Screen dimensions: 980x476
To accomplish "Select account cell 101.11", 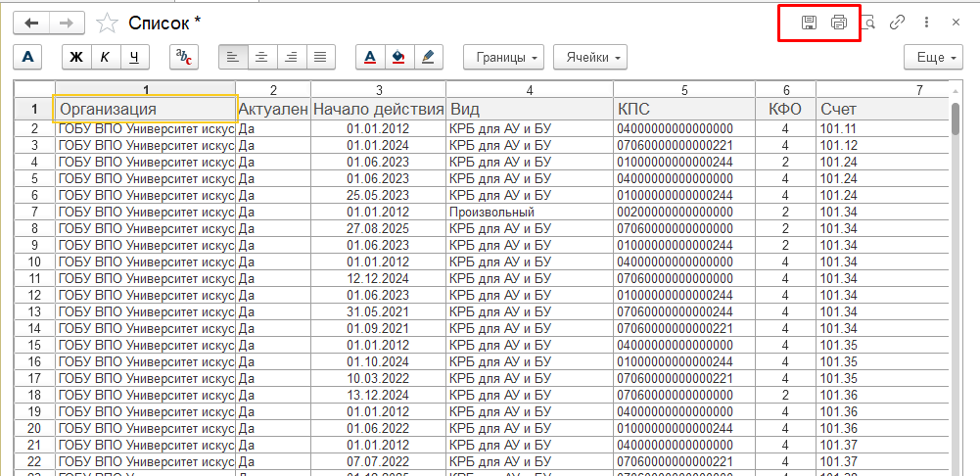I will point(882,129).
